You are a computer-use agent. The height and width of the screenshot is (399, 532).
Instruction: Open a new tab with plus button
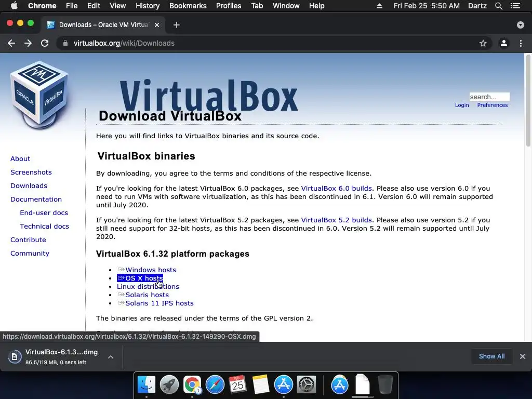(177, 25)
